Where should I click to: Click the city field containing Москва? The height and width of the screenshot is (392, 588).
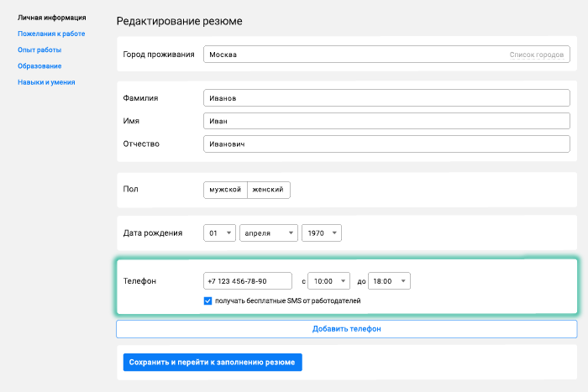(353, 55)
